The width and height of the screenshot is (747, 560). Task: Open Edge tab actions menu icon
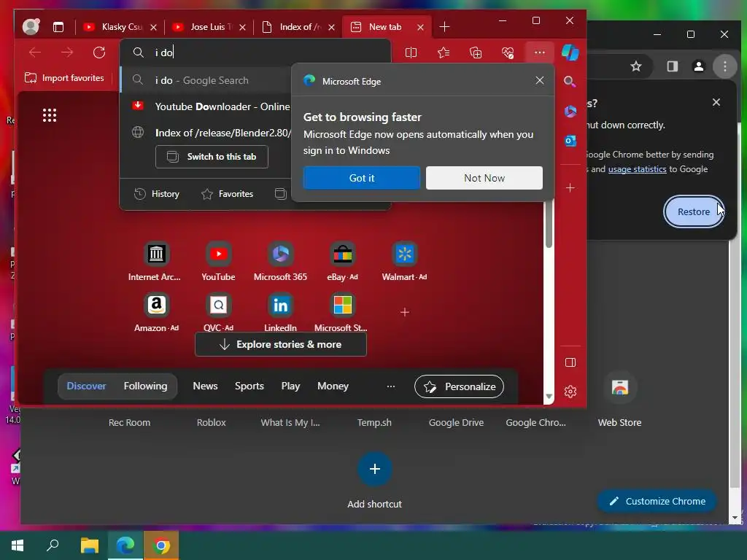(x=58, y=27)
